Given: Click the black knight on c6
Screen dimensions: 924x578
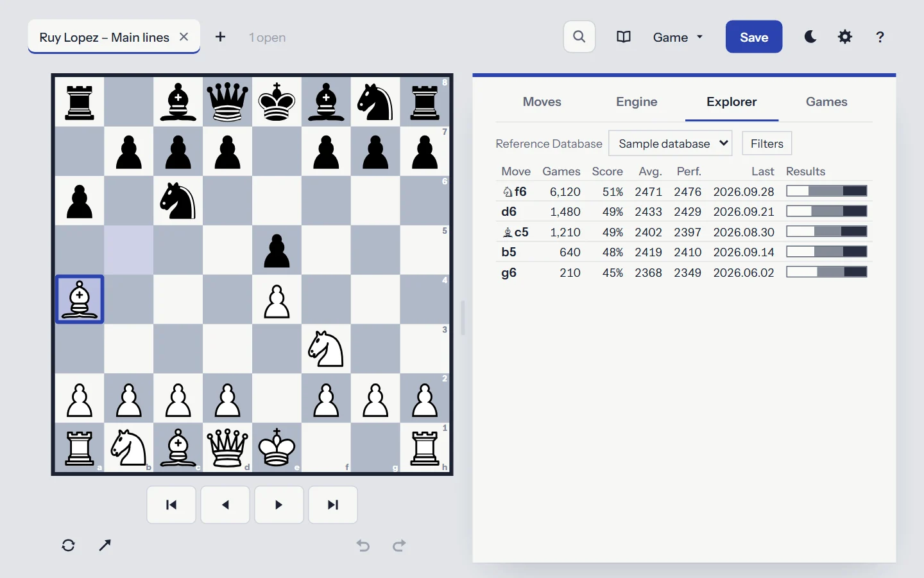Looking at the screenshot, I should click(x=178, y=200).
